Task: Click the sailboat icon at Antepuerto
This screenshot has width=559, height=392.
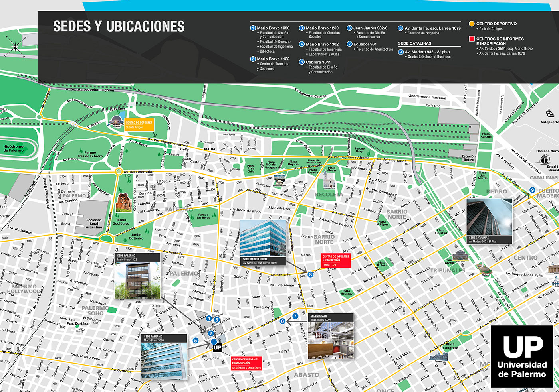Action: tap(550, 114)
